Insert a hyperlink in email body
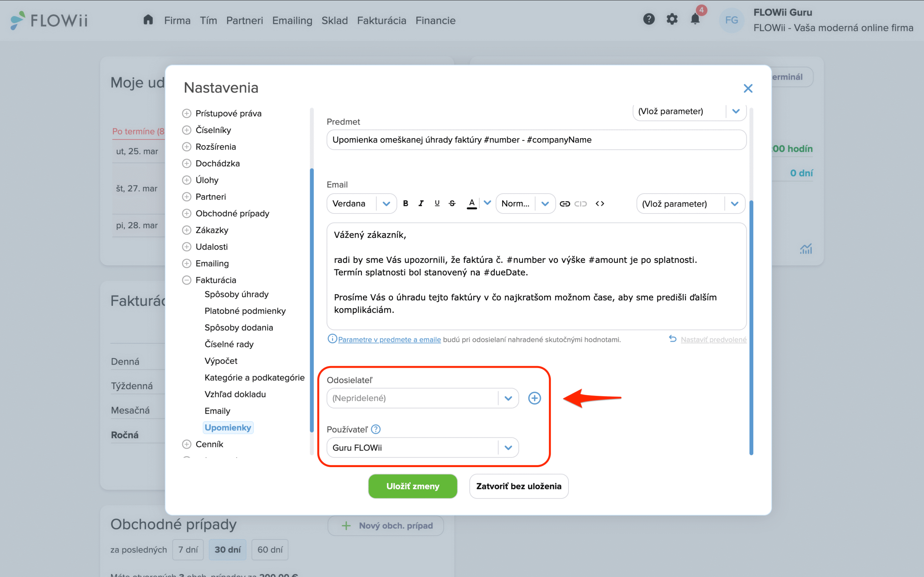This screenshot has width=924, height=577. point(565,204)
